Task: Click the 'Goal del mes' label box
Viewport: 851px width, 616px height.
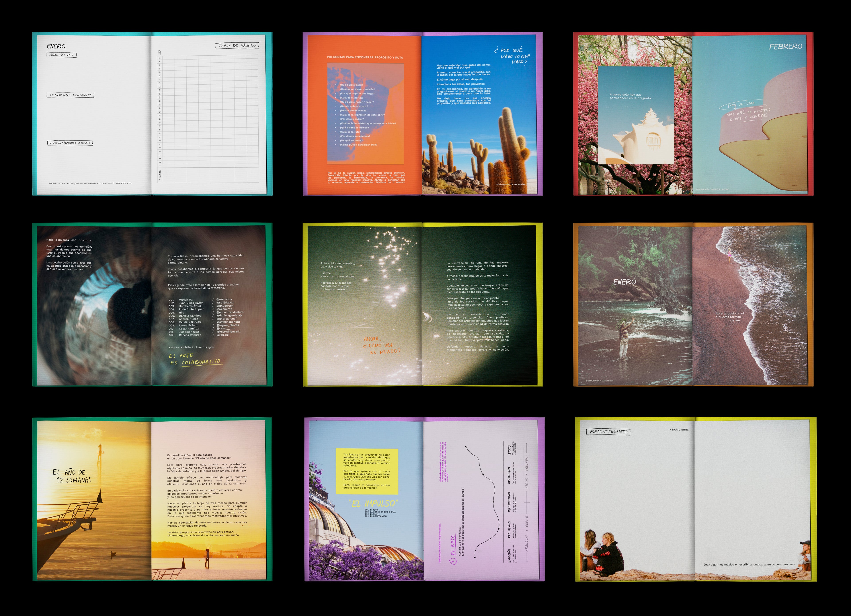Action: pyautogui.click(x=62, y=55)
